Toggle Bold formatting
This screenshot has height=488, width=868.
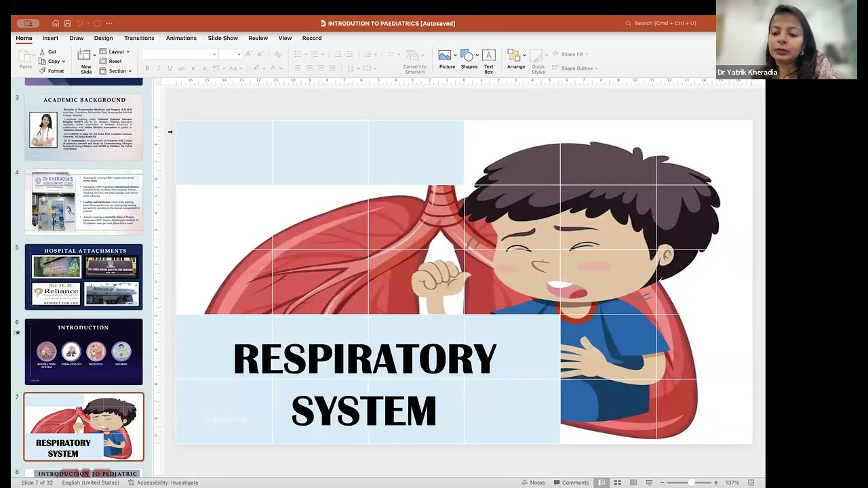[147, 68]
